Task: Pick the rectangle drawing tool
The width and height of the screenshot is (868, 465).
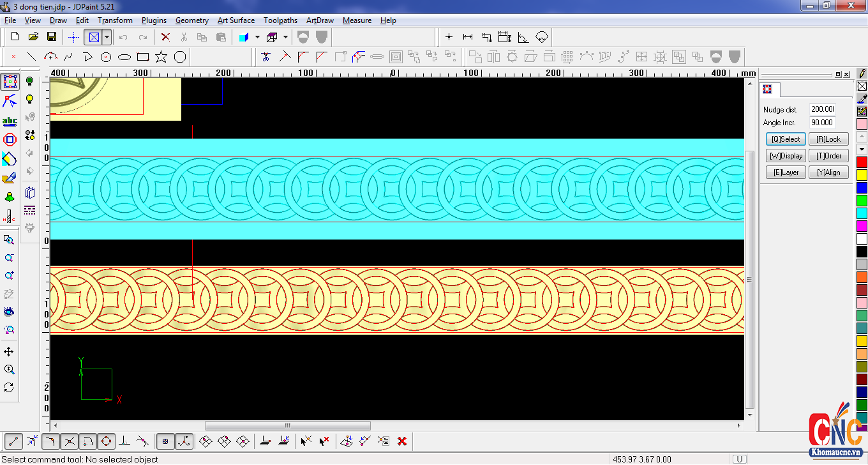Action: click(143, 57)
